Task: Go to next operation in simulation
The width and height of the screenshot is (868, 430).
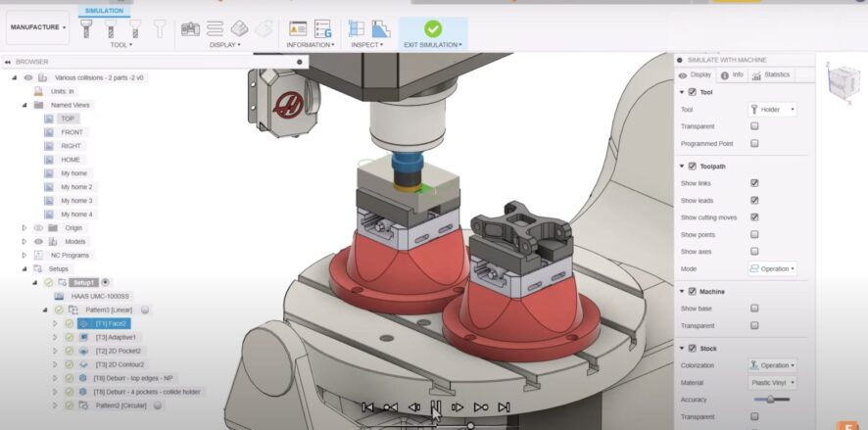Action: 480,407
